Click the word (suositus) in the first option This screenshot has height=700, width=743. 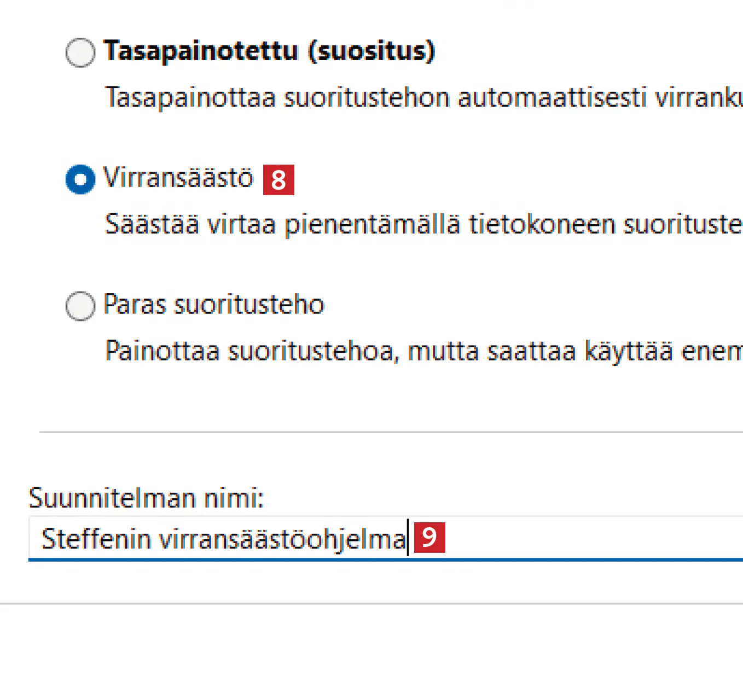tap(372, 51)
